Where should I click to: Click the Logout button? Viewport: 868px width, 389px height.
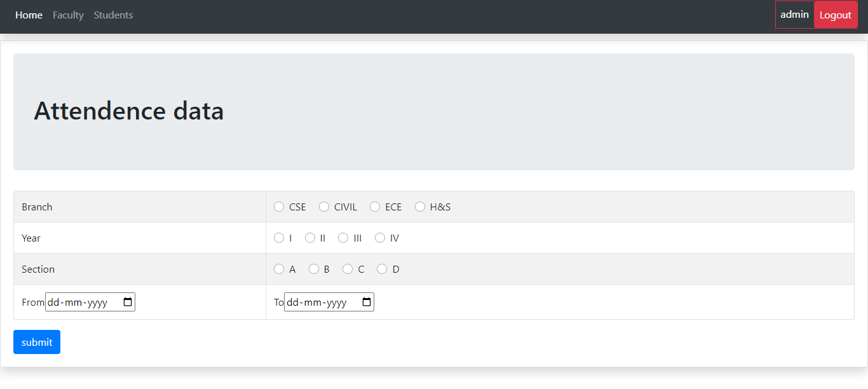click(x=836, y=15)
